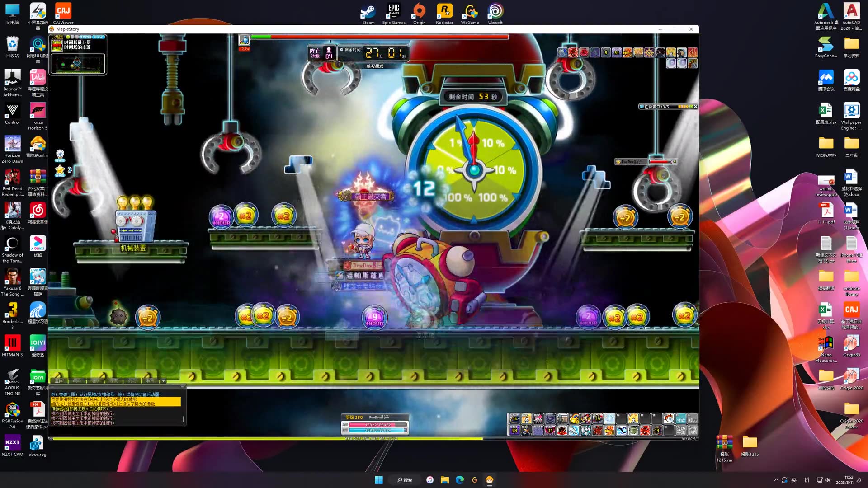868x488 pixels.
Task: Open the taskbar search box
Action: coord(405,479)
